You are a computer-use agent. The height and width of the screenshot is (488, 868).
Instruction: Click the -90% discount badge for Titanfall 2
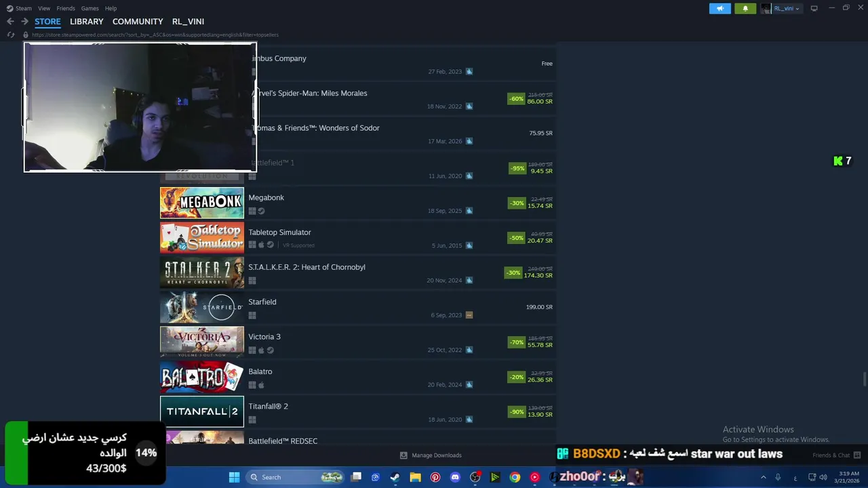click(x=517, y=412)
